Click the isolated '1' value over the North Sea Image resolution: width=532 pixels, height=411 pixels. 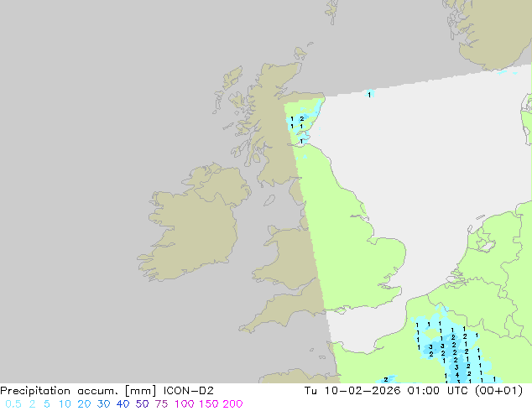click(x=369, y=95)
